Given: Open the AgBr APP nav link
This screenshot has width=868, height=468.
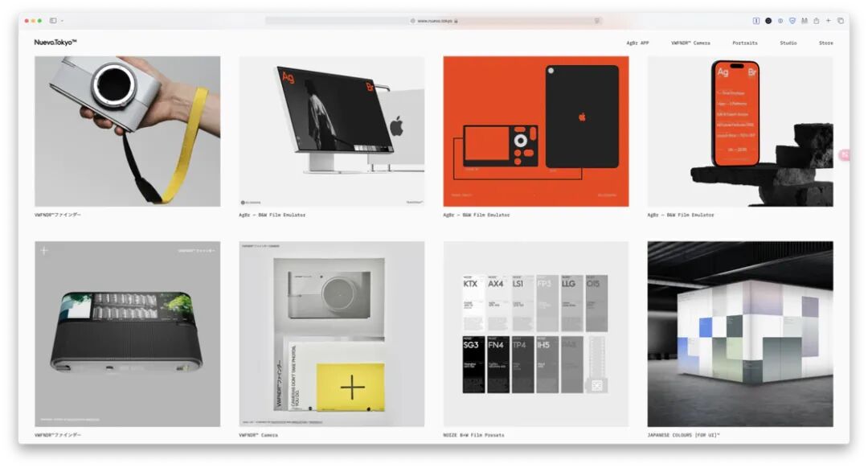Looking at the screenshot, I should pos(637,43).
